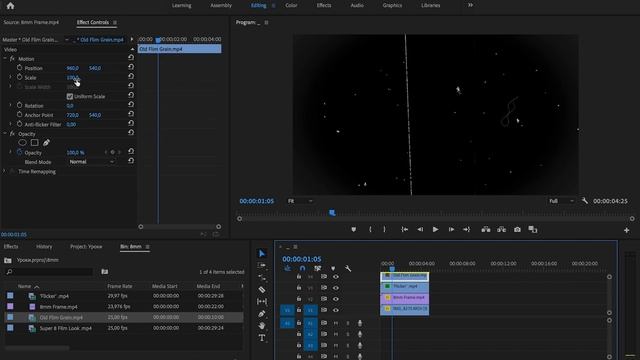Reset the Rotation parameter
Screen dimensions: 640x360
[x=131, y=104]
